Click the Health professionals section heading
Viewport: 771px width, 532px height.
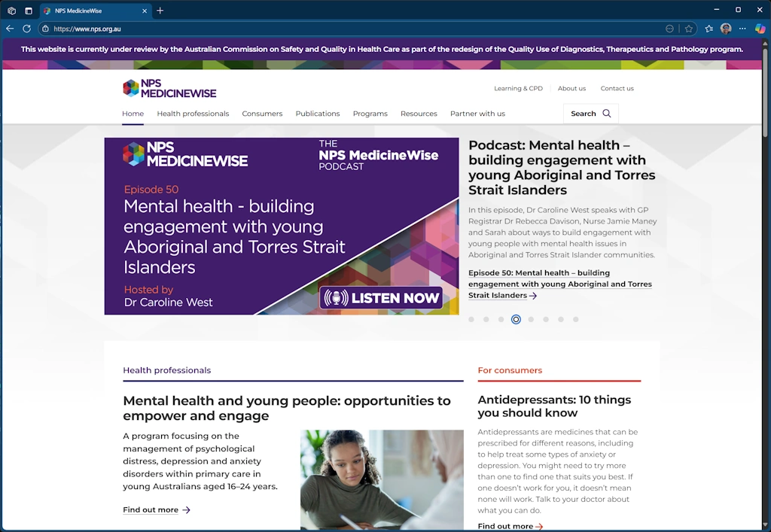tap(166, 370)
